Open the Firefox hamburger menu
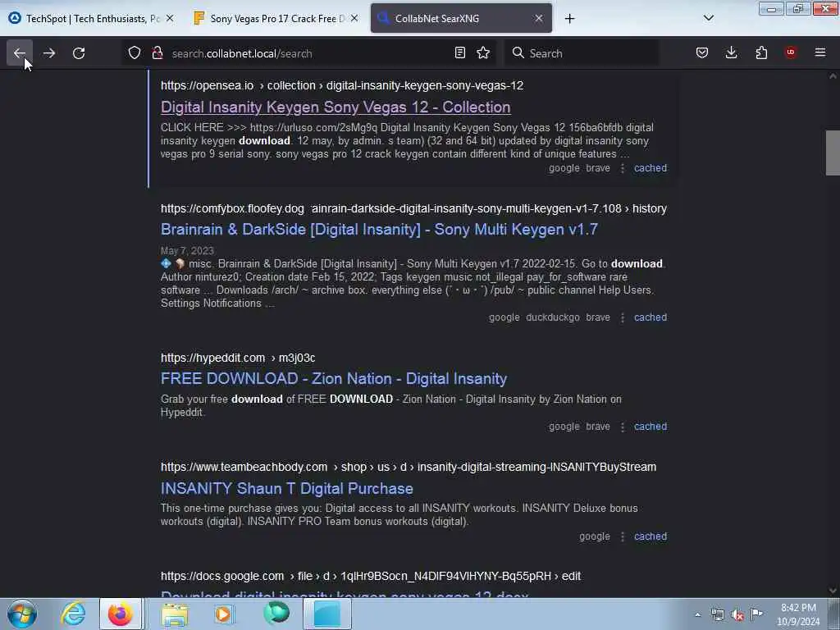 (820, 52)
